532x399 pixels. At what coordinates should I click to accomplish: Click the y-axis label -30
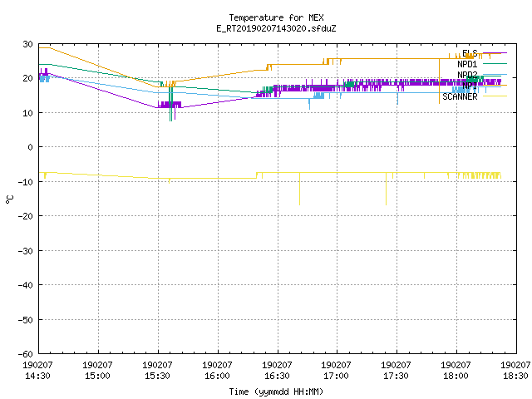coord(26,251)
